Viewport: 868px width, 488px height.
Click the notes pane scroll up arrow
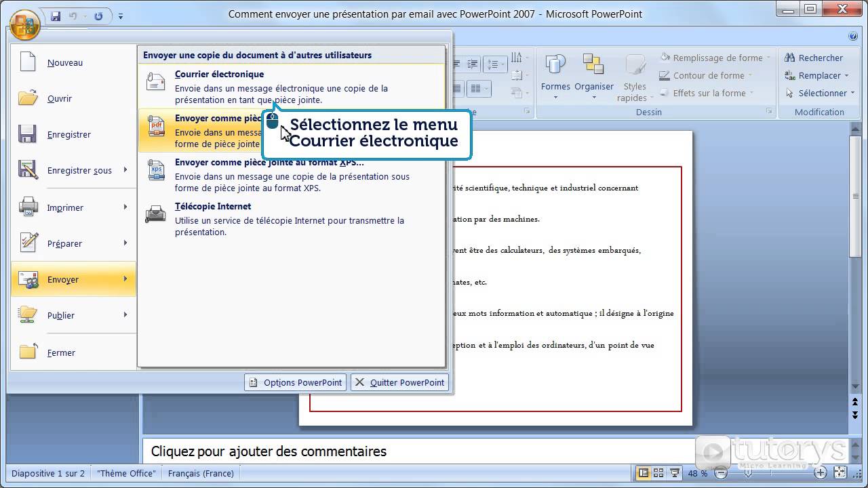click(x=856, y=444)
